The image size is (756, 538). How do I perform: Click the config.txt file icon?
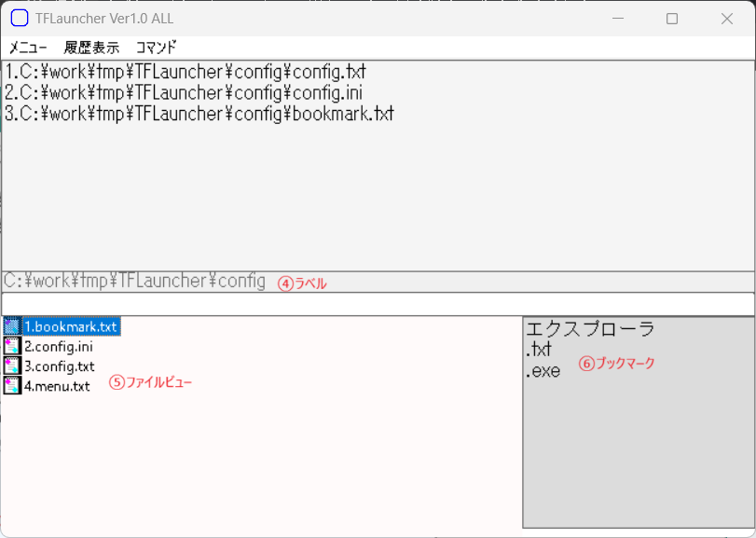12,366
